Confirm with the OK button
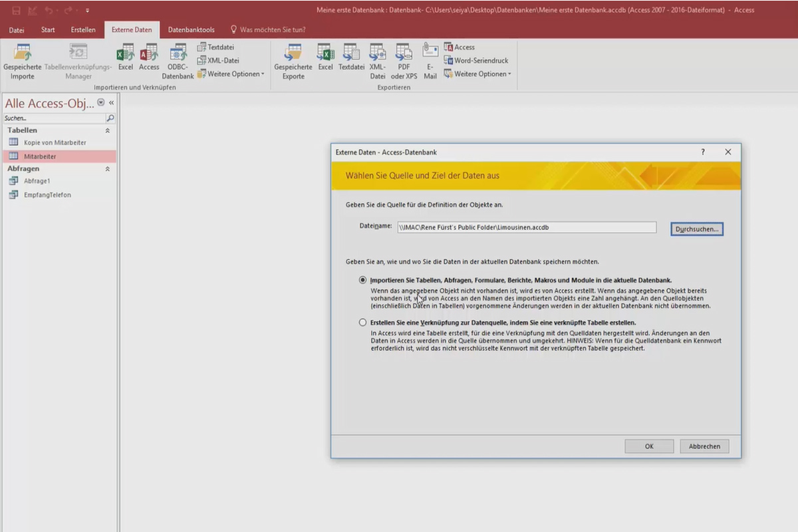This screenshot has height=532, width=798. pos(649,446)
